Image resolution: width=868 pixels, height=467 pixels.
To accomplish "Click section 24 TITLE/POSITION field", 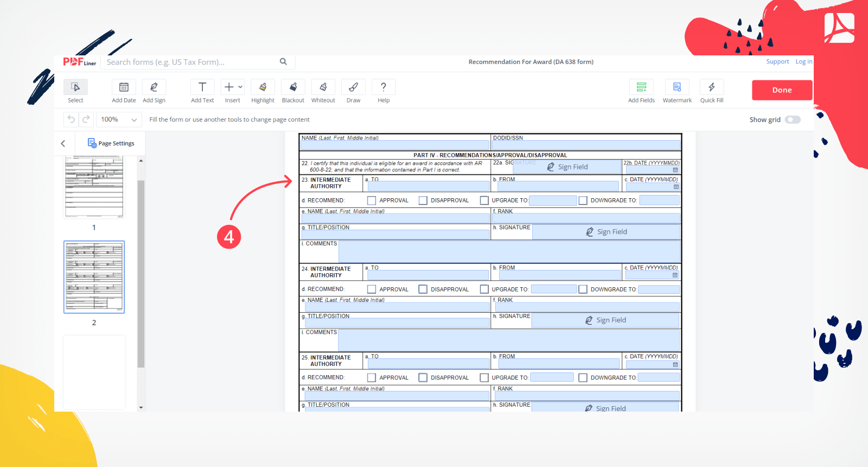I will point(397,323).
